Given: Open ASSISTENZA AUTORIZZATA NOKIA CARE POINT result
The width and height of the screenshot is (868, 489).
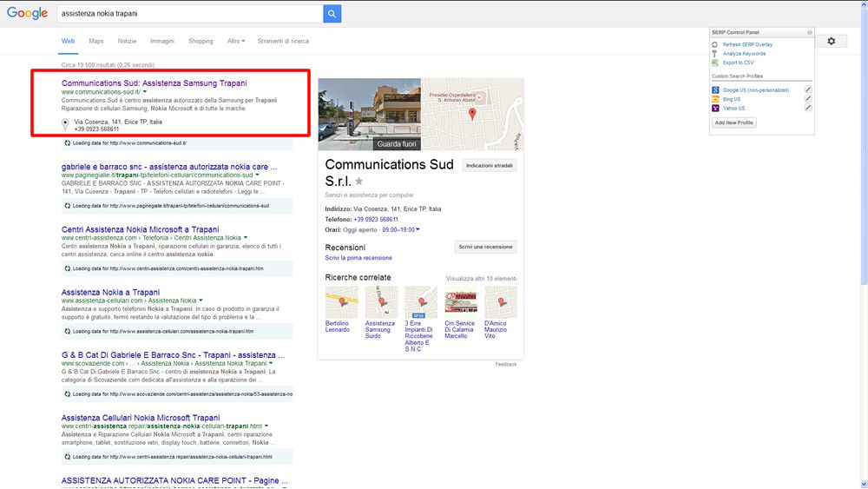Looking at the screenshot, I should 174,480.
